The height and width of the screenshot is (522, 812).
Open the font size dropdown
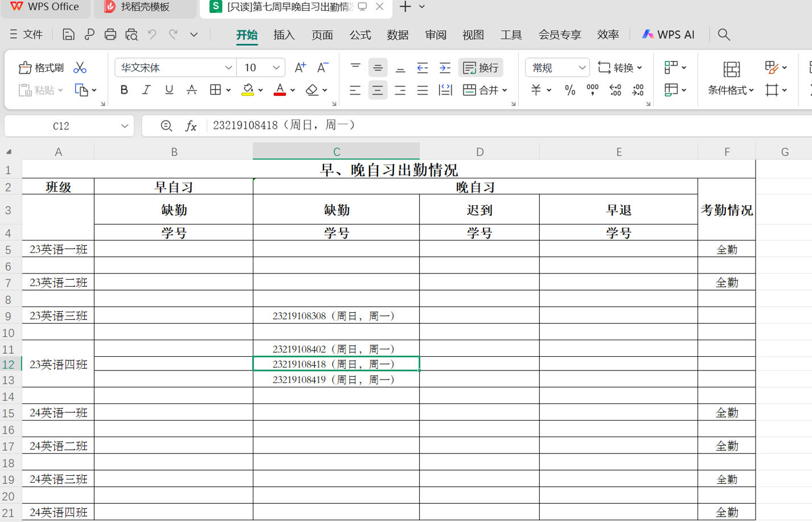[x=276, y=68]
